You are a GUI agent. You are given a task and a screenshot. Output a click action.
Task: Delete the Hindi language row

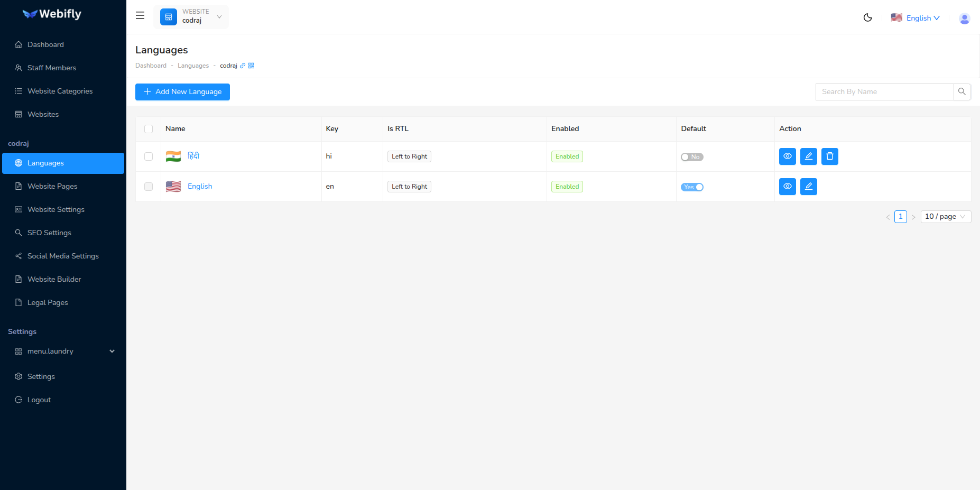829,156
